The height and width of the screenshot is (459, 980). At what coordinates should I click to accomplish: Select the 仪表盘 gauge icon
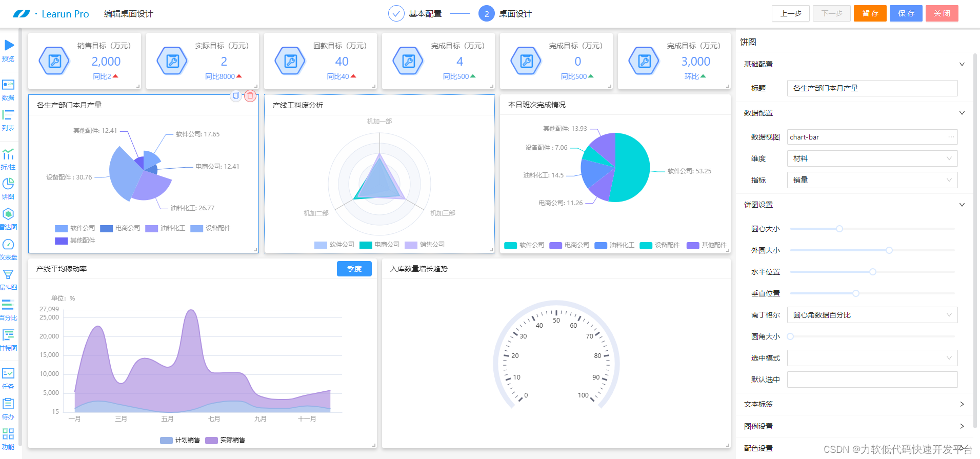8,244
